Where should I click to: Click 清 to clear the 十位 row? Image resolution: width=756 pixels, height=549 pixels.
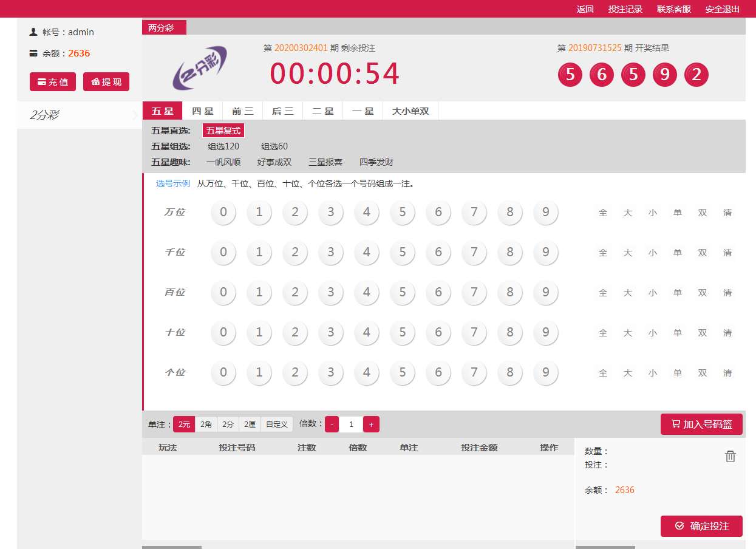(727, 333)
